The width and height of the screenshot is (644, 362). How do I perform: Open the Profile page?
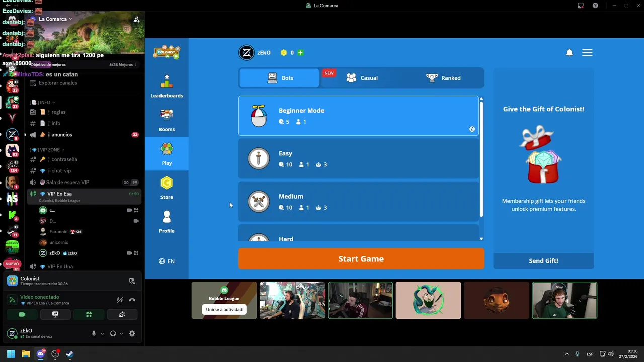pyautogui.click(x=167, y=222)
